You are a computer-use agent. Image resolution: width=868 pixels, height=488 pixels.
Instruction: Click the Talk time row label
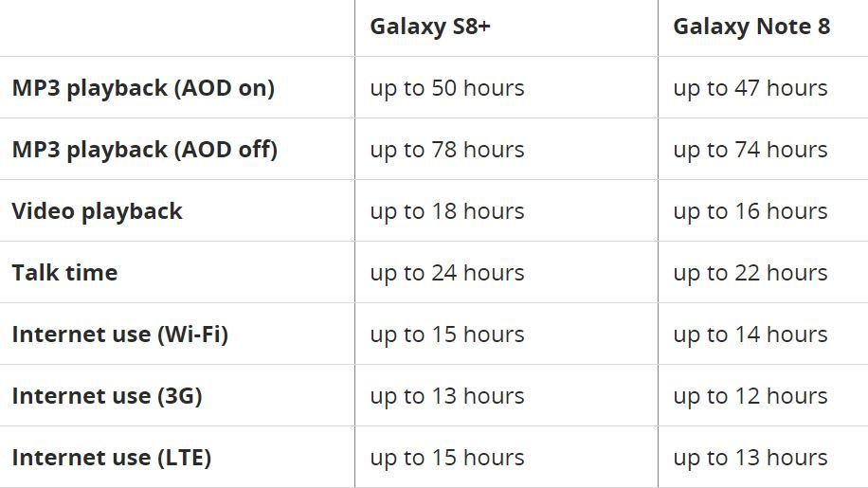(64, 273)
